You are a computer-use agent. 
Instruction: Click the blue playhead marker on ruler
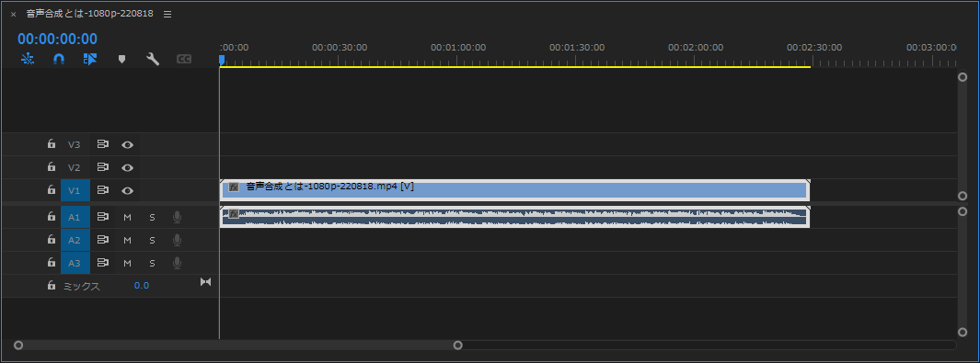pyautogui.click(x=221, y=60)
